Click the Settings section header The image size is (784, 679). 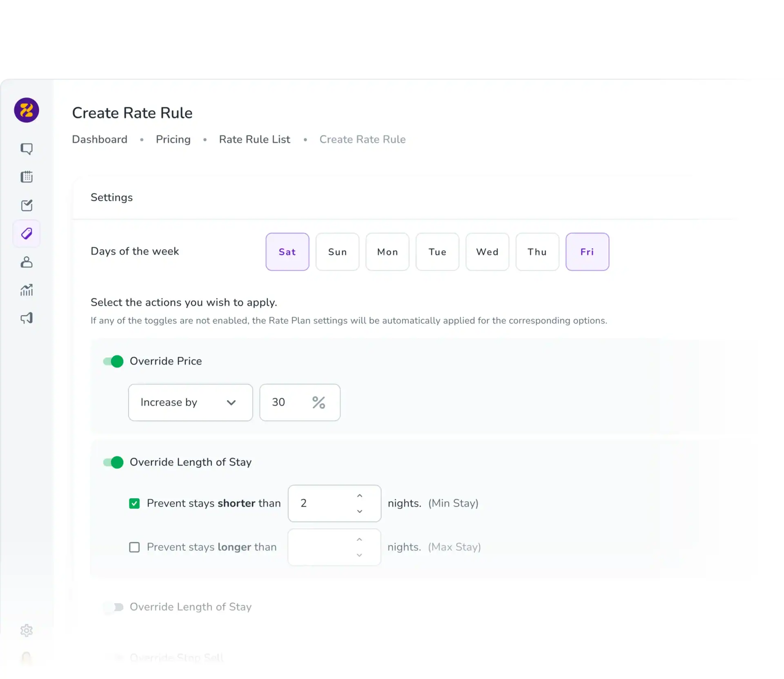(111, 198)
